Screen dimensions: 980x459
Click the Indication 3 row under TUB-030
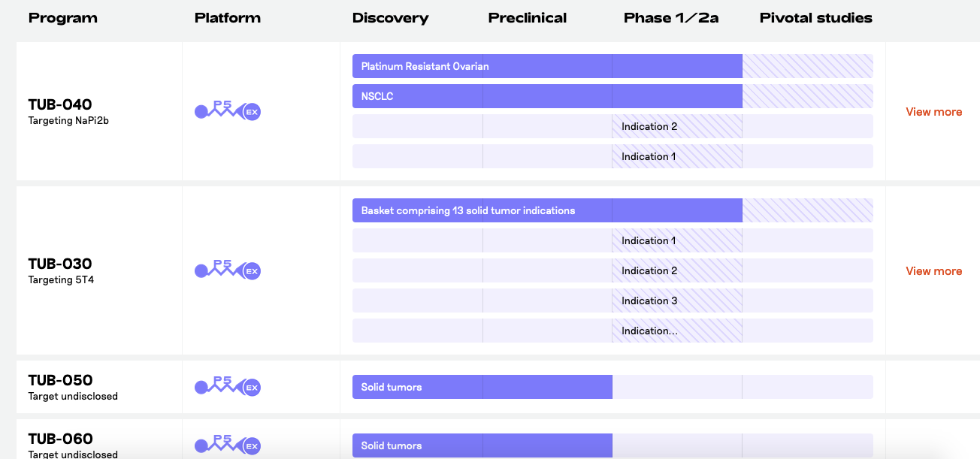tap(649, 300)
